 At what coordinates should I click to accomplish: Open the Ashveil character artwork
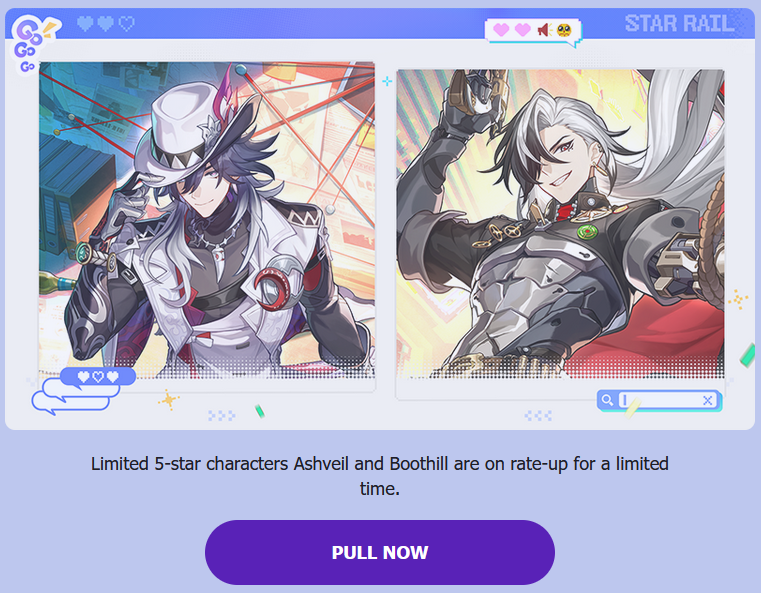click(x=207, y=220)
